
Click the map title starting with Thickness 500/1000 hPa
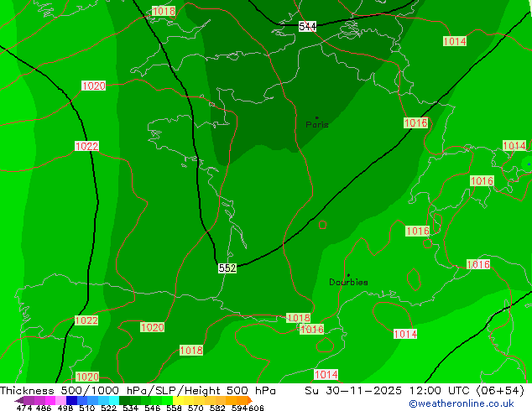tap(138, 391)
